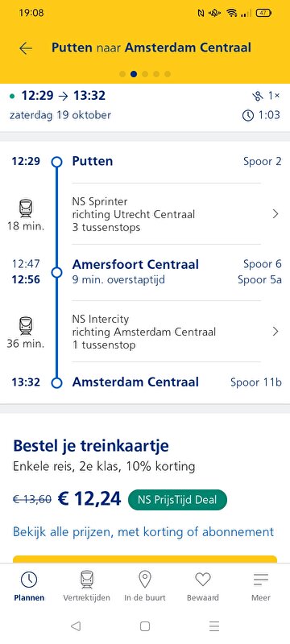Tap the Sprinter train icon
This screenshot has height=644, width=290.
26,208
